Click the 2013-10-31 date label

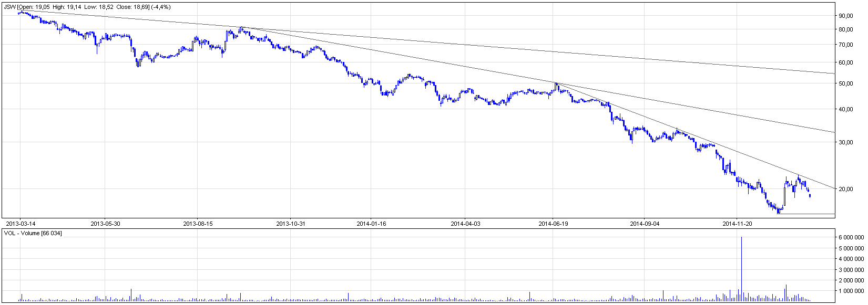(291, 224)
